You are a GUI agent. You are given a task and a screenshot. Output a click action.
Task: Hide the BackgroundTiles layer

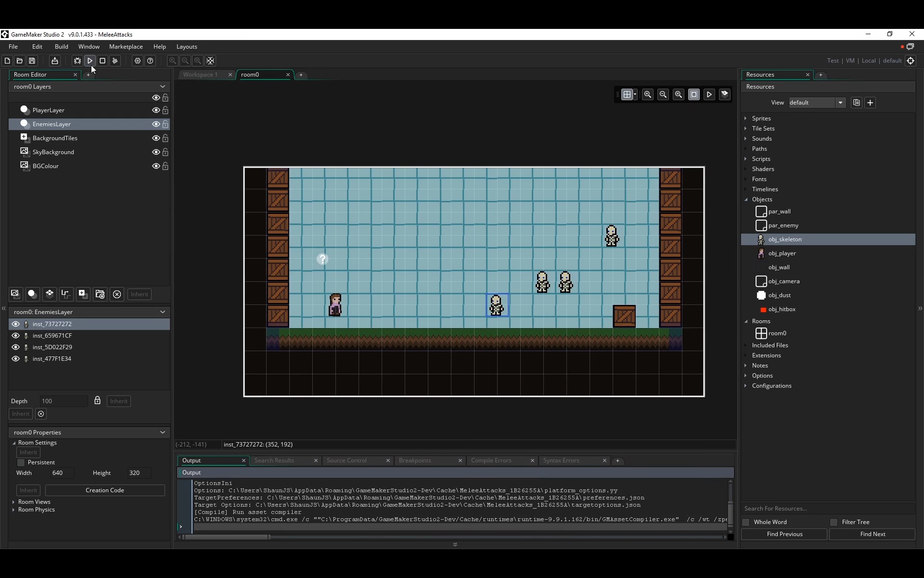click(156, 138)
